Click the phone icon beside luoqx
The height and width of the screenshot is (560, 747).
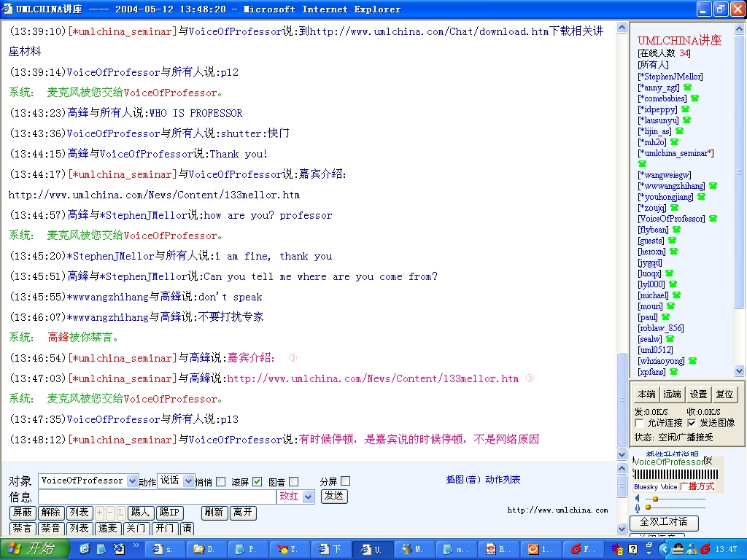pyautogui.click(x=669, y=274)
